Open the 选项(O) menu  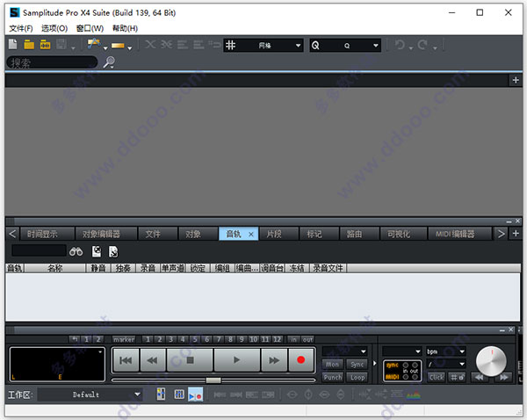54,28
